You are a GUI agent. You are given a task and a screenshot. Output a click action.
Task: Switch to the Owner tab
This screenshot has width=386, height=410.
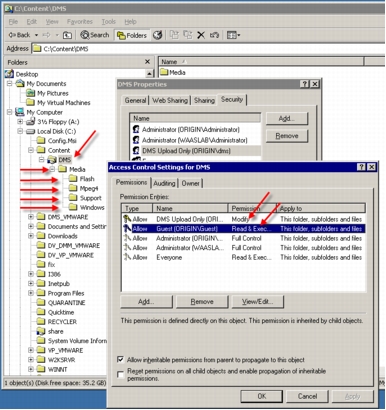190,183
